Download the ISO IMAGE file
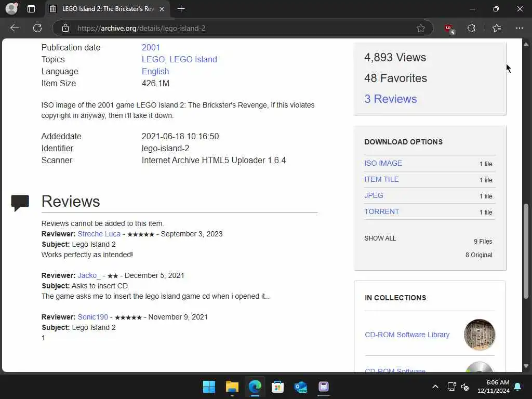This screenshot has height=399, width=532. tap(383, 163)
